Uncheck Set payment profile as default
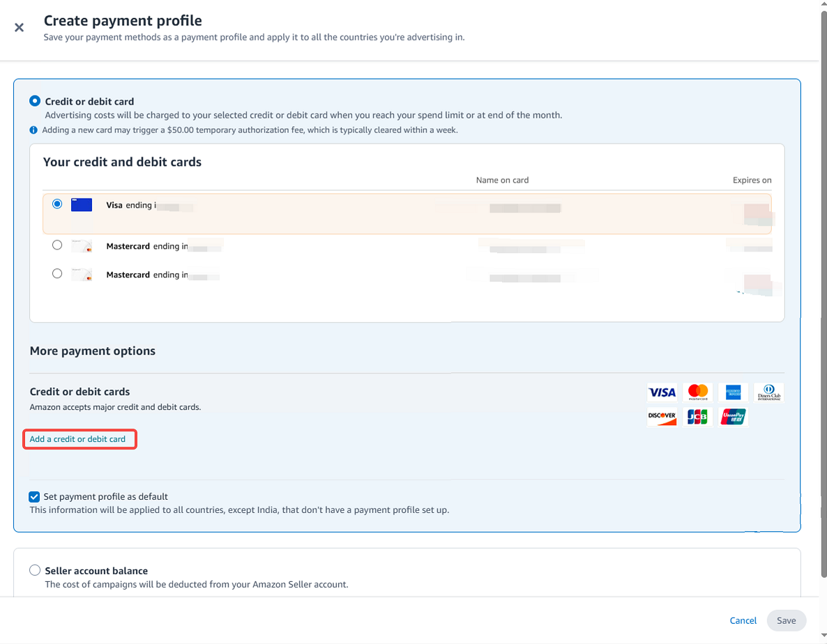This screenshot has height=644, width=827. (x=34, y=497)
